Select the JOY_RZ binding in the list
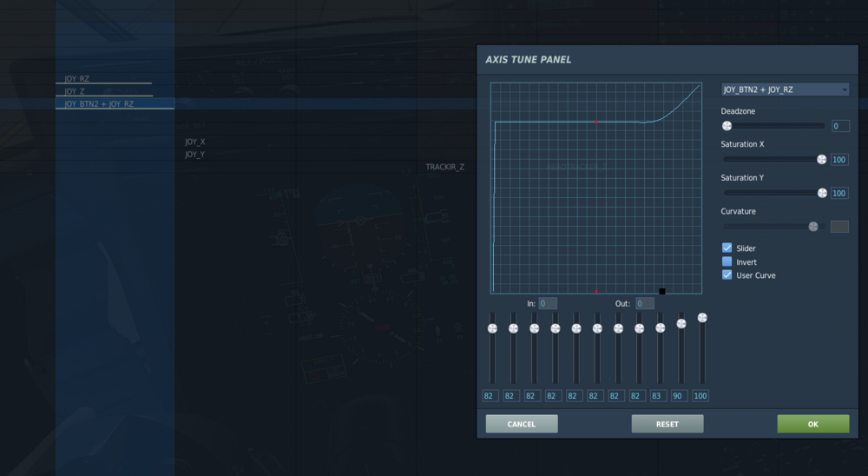The width and height of the screenshot is (868, 476). click(x=77, y=79)
